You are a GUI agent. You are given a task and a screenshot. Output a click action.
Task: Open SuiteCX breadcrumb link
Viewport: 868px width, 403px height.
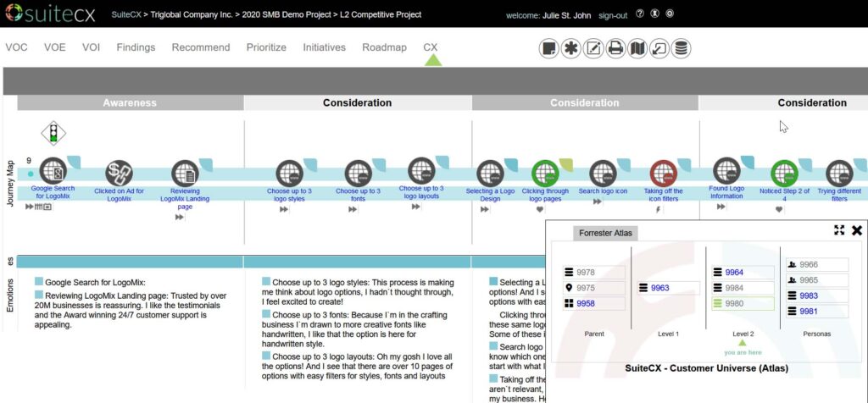pos(126,15)
